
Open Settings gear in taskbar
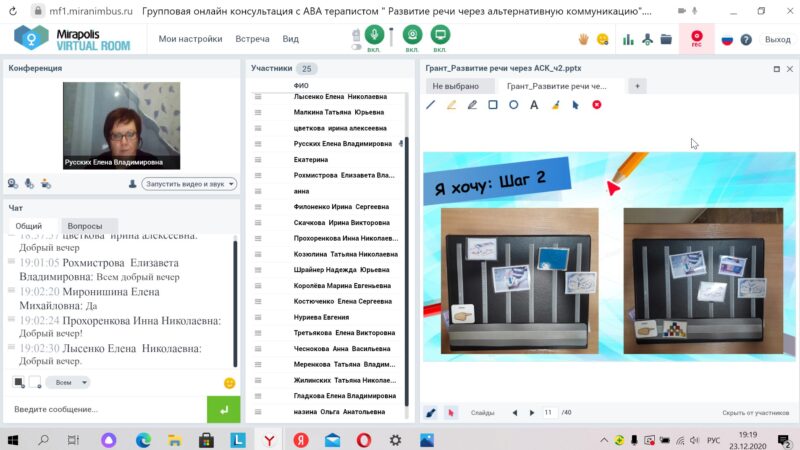(x=395, y=440)
